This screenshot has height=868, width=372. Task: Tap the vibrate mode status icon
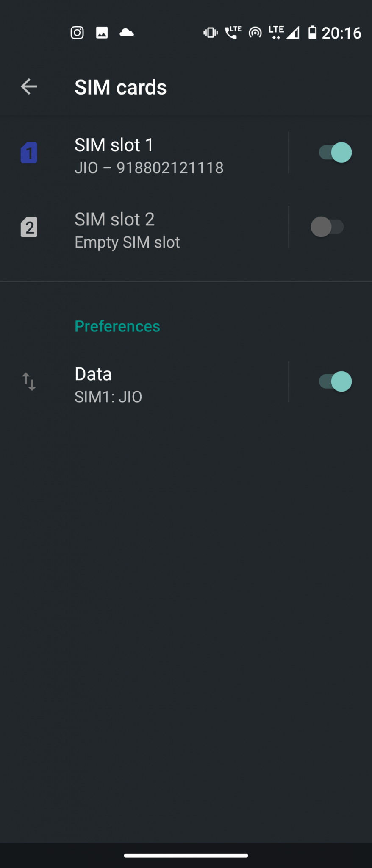pos(210,33)
